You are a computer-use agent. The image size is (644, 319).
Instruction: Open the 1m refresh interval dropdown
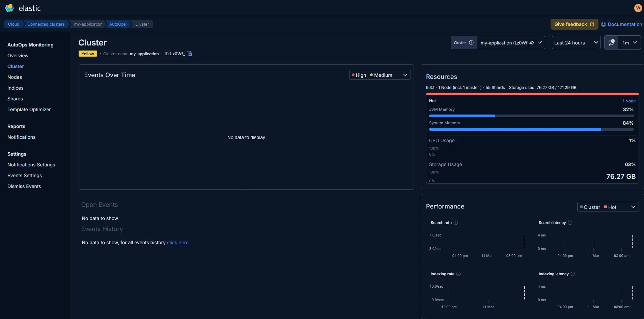pos(629,43)
